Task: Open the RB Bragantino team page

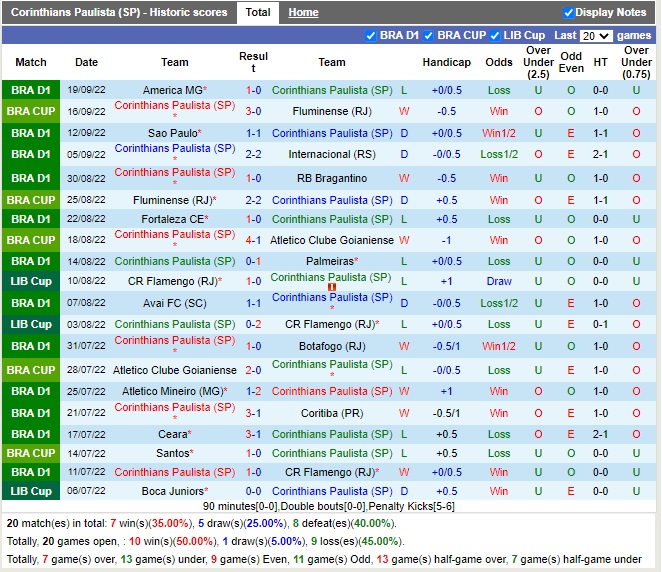Action: (x=332, y=178)
